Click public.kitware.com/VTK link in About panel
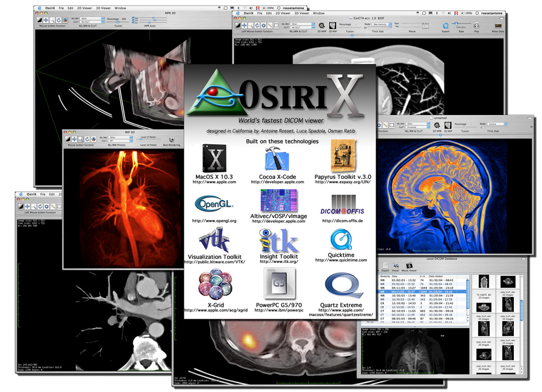This screenshot has width=542, height=392. click(215, 262)
